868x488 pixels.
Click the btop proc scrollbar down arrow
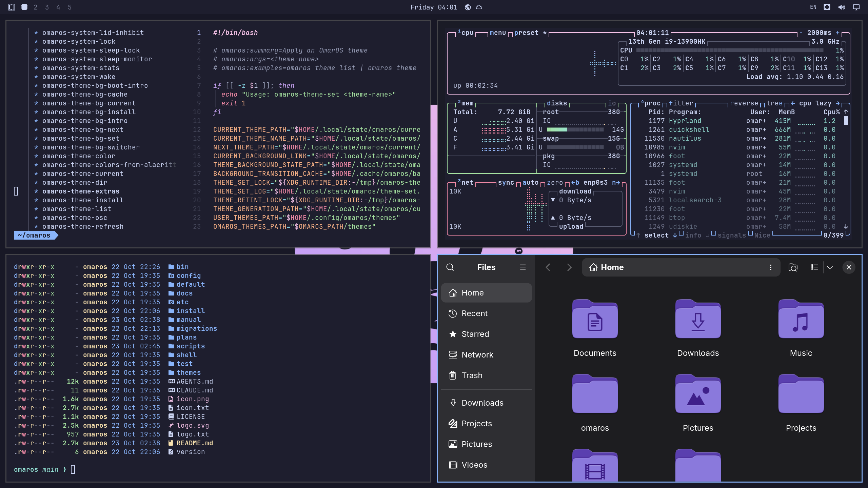(x=846, y=227)
